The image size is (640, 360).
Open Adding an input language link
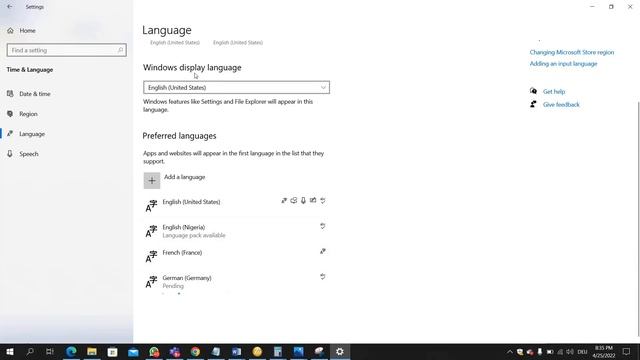coord(563,64)
